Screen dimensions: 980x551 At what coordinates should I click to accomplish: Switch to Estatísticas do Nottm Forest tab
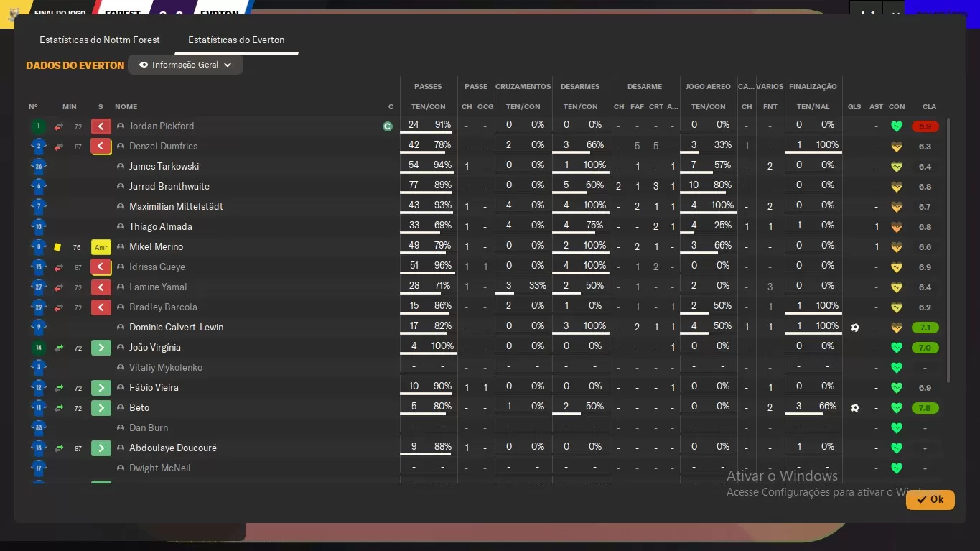click(x=100, y=40)
